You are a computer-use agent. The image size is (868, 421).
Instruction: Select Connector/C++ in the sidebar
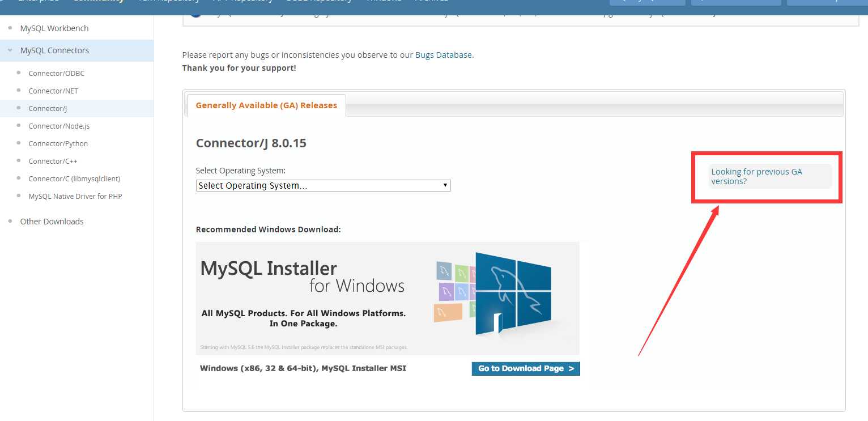53,161
